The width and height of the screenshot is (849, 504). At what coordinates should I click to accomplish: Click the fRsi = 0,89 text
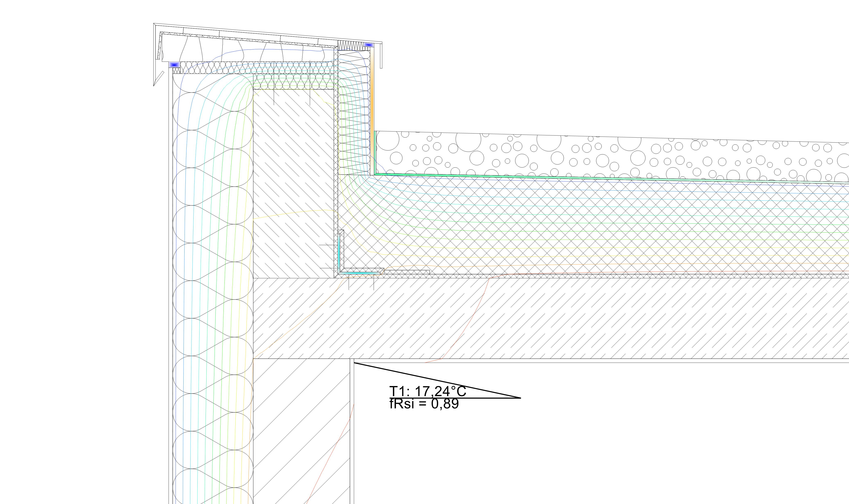click(x=424, y=404)
